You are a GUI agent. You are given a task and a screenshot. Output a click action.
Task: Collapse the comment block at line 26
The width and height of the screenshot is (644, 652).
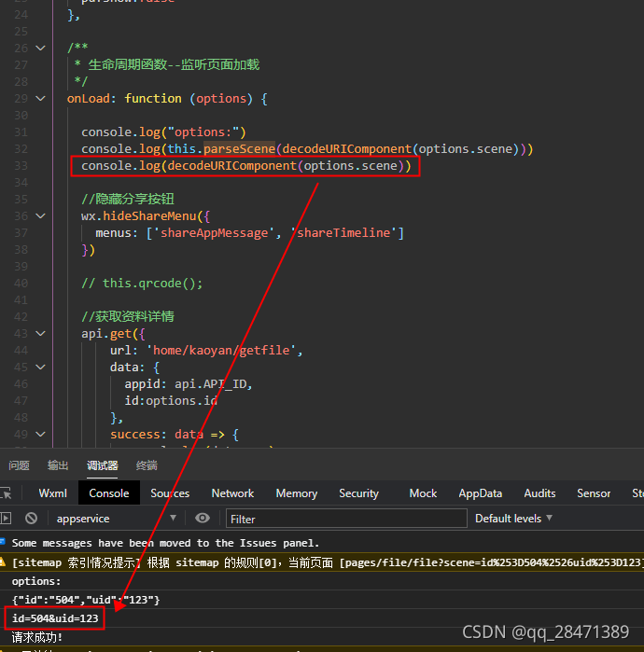tap(40, 49)
